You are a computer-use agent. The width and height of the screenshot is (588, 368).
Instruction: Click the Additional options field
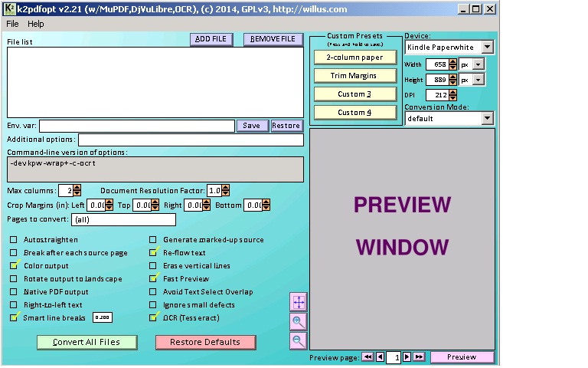(x=191, y=140)
